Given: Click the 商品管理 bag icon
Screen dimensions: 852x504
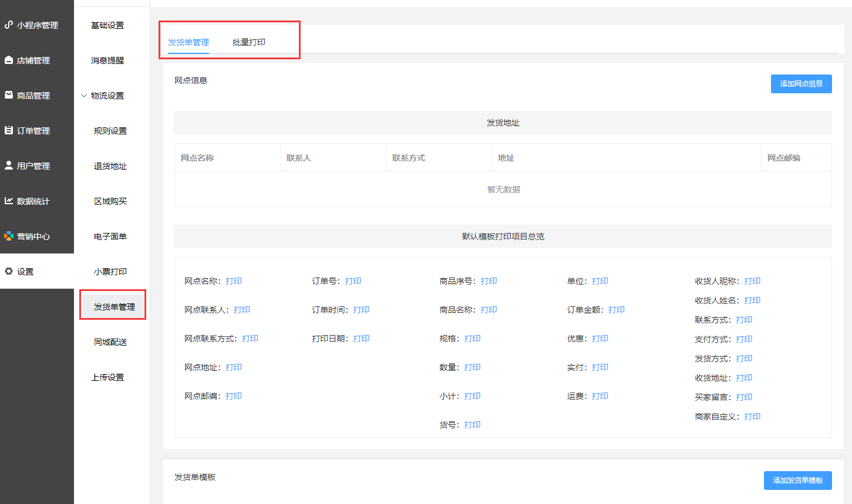Looking at the screenshot, I should pyautogui.click(x=9, y=95).
